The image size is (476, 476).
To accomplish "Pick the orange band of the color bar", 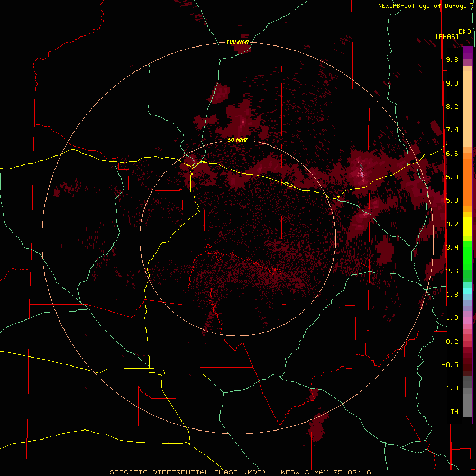I will point(467,182).
